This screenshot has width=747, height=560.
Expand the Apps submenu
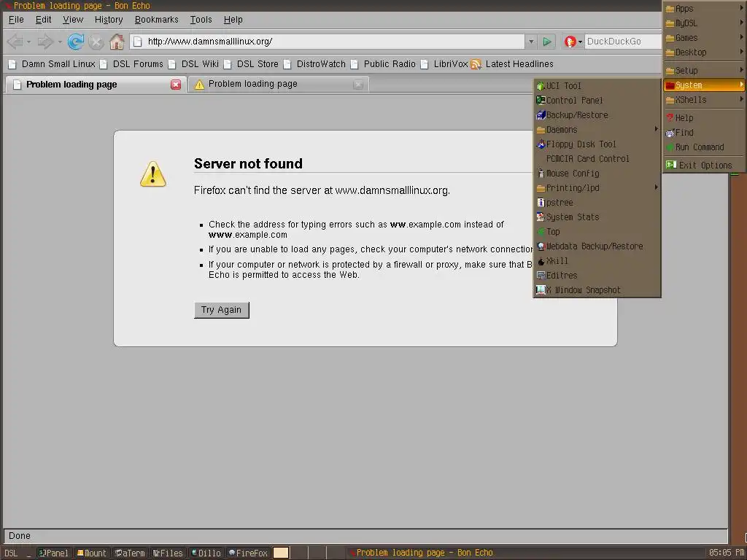704,9
